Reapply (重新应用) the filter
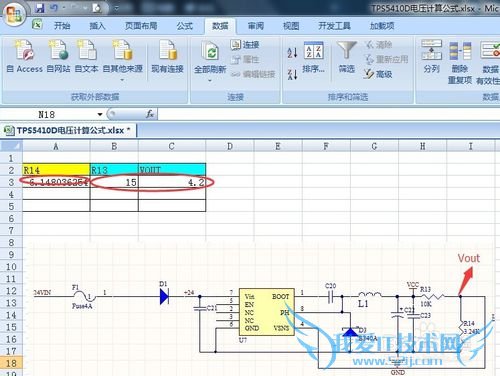Viewport: 500px width, 376px height. 386,59
